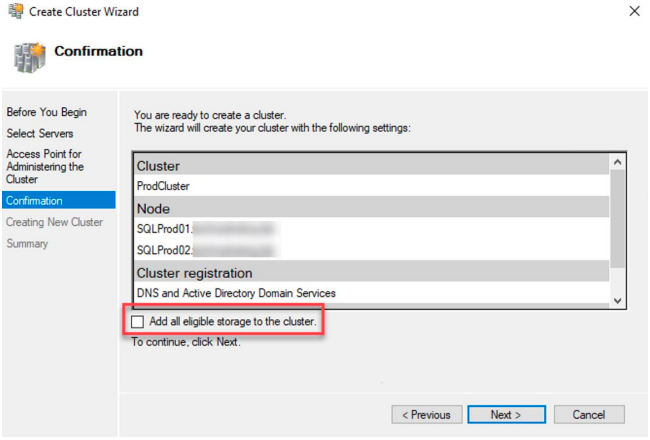Viewport: 650px width, 440px height.
Task: Enable Add all eligible storage checkbox
Action: 137,322
